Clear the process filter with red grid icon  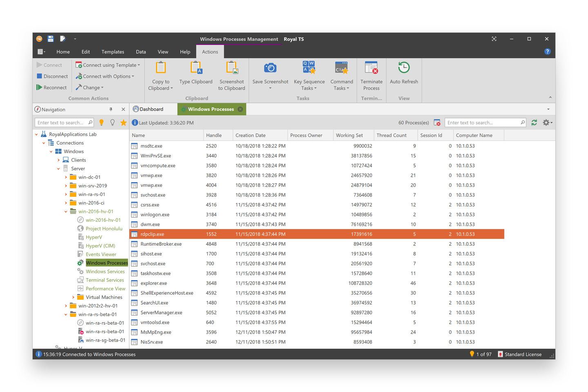[x=437, y=122]
